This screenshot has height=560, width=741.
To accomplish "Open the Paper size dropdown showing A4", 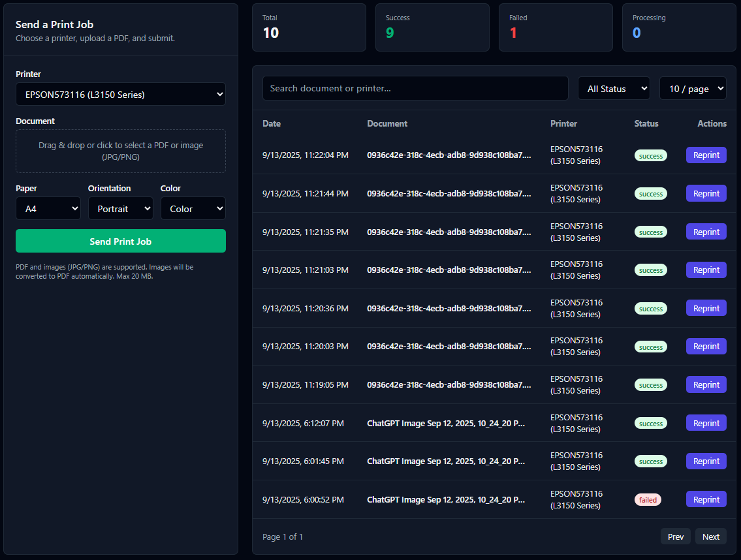I will tap(48, 208).
